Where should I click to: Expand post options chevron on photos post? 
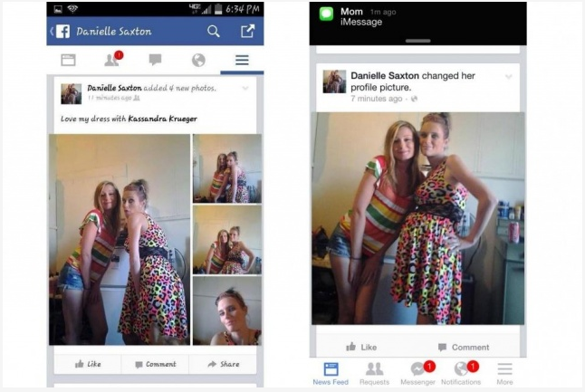pos(245,89)
